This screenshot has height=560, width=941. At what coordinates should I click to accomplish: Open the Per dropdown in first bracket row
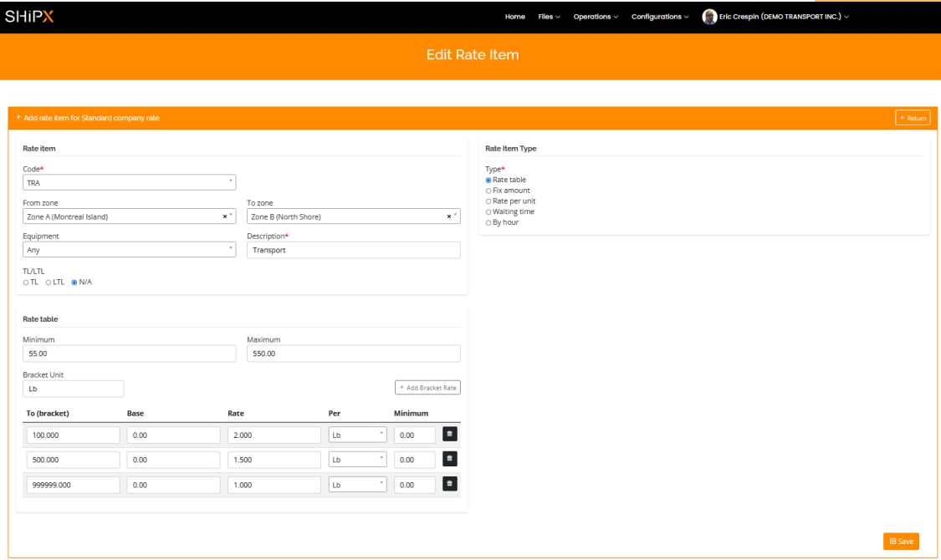point(357,435)
